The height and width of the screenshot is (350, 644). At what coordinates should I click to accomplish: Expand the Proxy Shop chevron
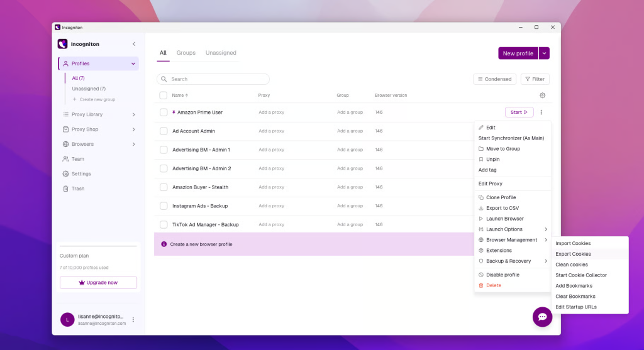[133, 129]
